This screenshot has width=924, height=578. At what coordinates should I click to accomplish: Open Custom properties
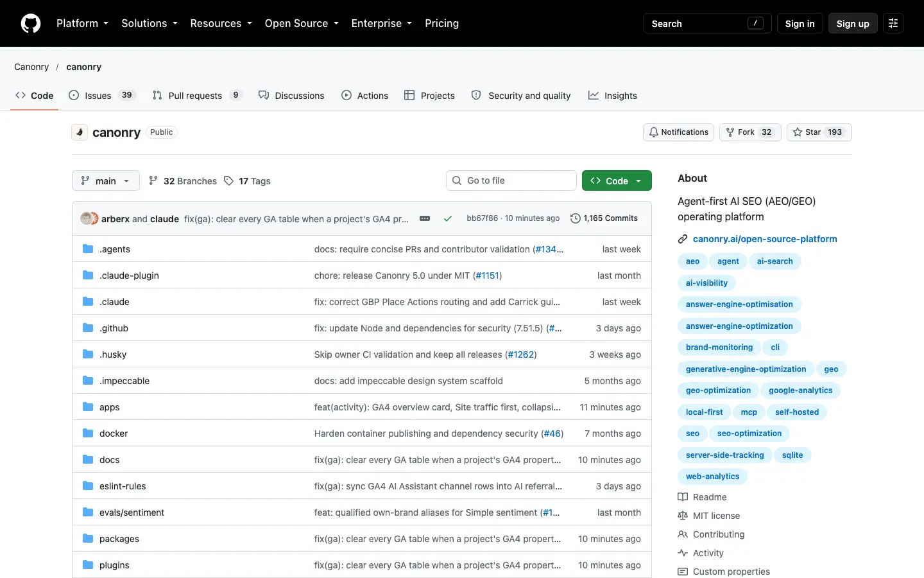point(724,572)
